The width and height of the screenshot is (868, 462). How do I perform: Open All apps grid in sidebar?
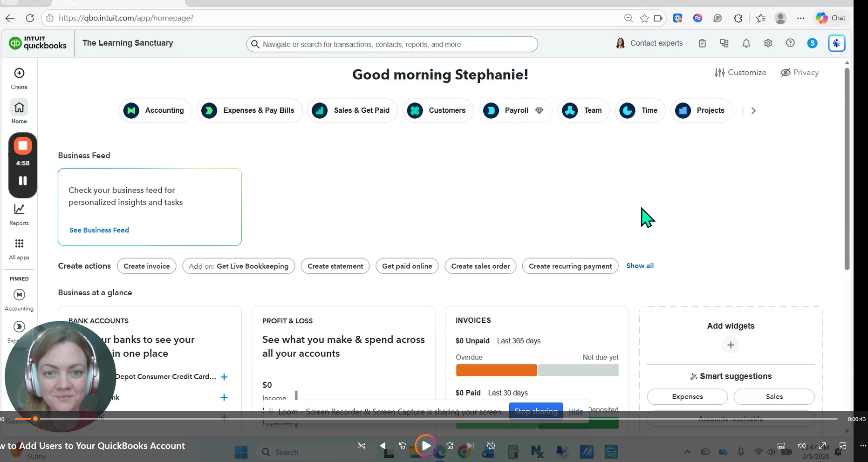pyautogui.click(x=19, y=249)
